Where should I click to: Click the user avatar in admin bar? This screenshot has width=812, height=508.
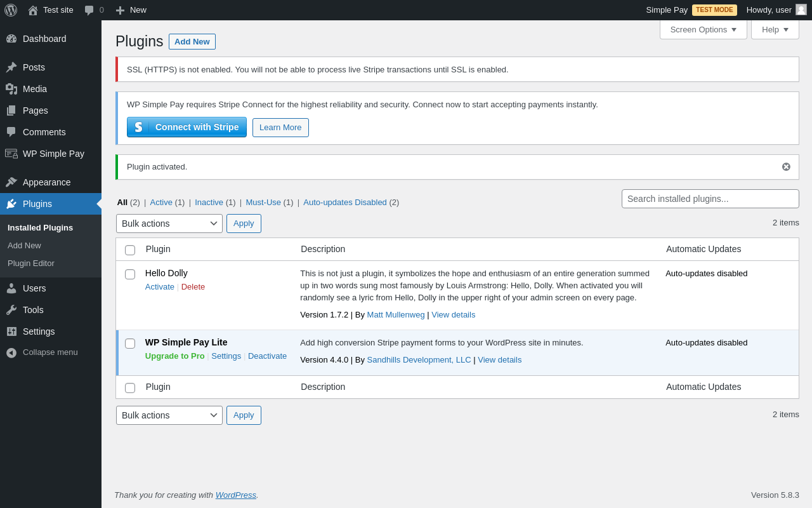click(x=801, y=10)
